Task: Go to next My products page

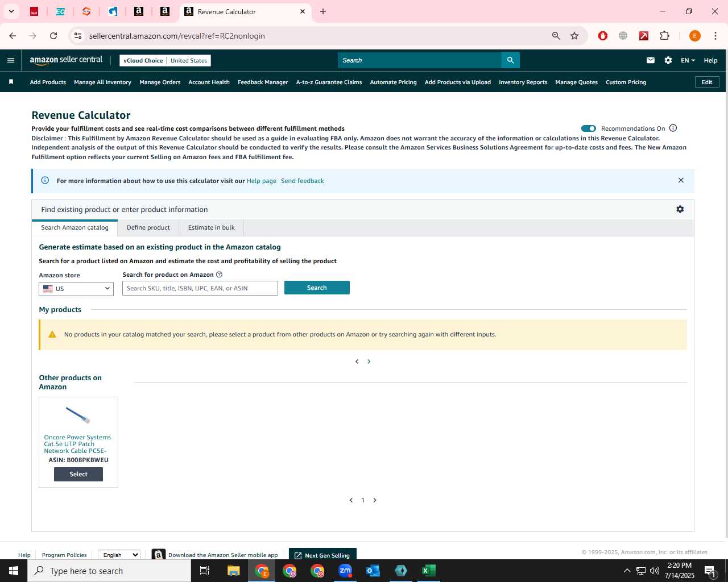Action: tap(369, 361)
